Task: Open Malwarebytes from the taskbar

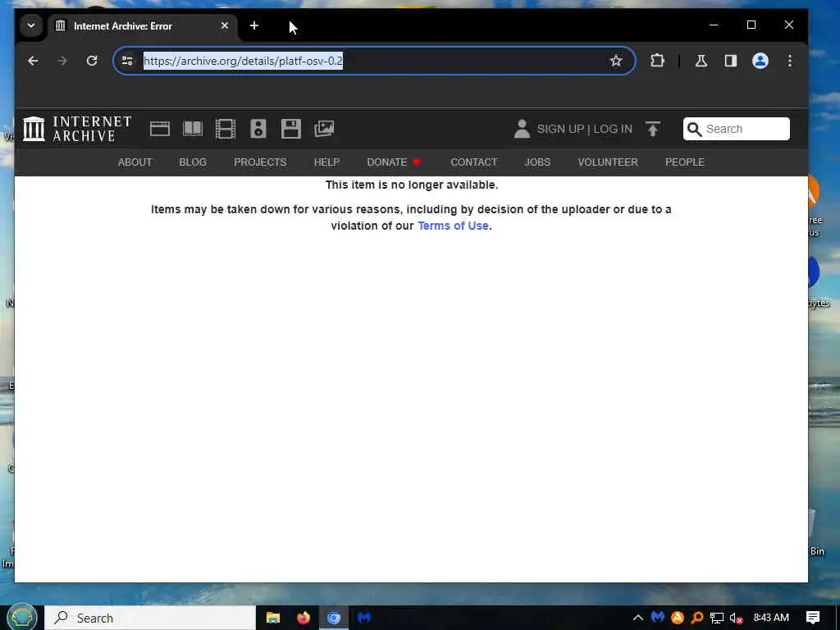Action: [x=364, y=619]
